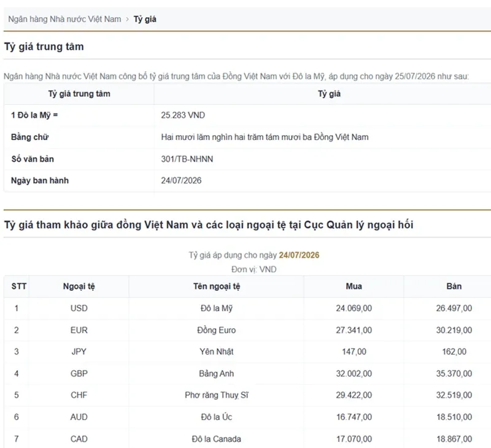Viewport: 491px width, 448px height.
Task: Click the breadcrumb chevron separator
Action: click(128, 19)
